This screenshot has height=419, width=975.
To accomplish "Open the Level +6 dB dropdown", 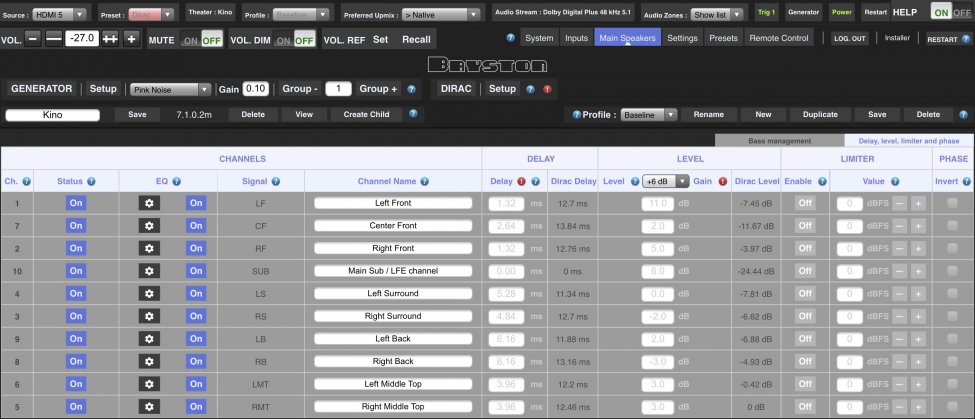I will coord(666,181).
